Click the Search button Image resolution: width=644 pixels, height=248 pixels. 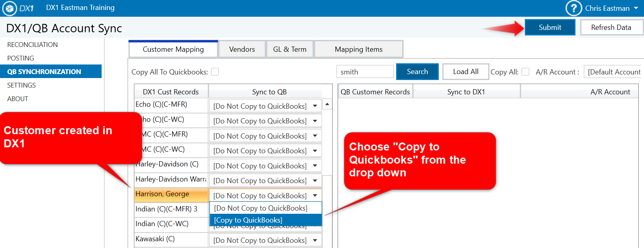[x=417, y=72]
